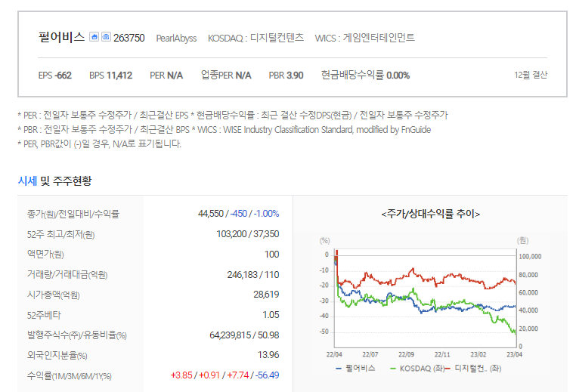Click the 52주 최고/최저(원) label

tap(60, 234)
